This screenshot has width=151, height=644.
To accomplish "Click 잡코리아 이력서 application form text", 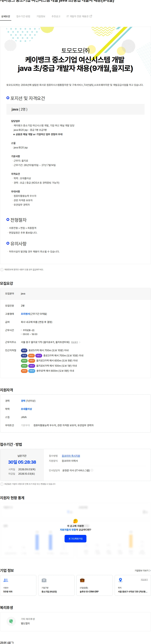I will point(70,461).
